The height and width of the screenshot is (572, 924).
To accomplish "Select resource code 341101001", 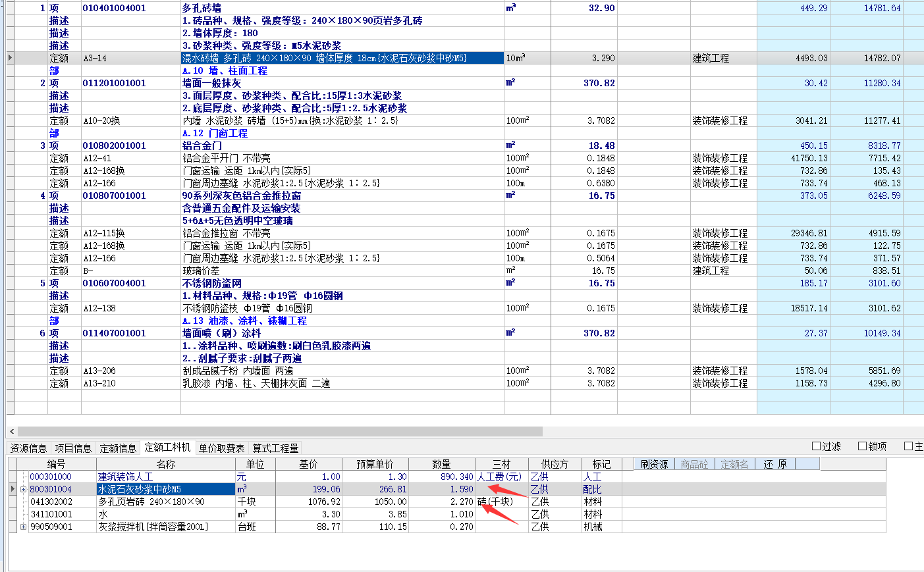I will (x=51, y=514).
